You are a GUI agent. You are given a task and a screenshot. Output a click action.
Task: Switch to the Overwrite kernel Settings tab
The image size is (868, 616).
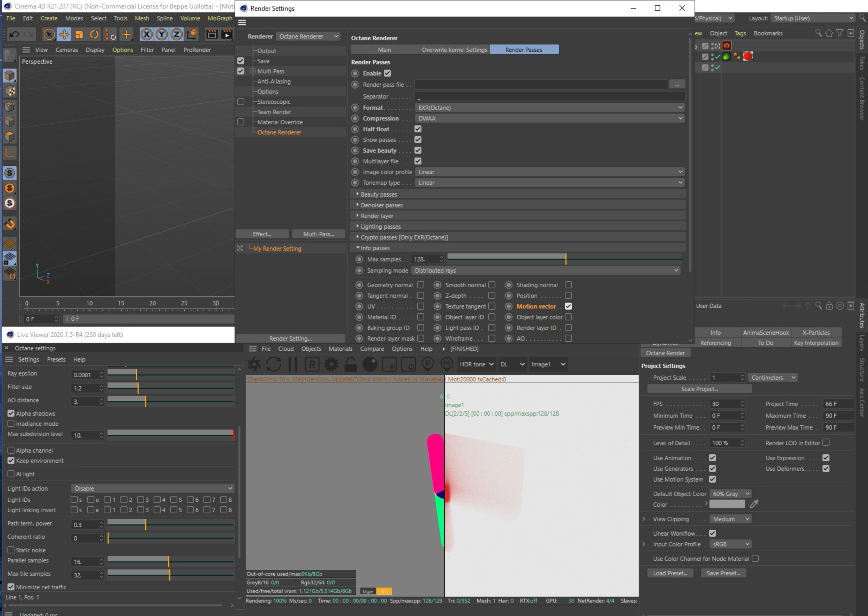pyautogui.click(x=454, y=50)
